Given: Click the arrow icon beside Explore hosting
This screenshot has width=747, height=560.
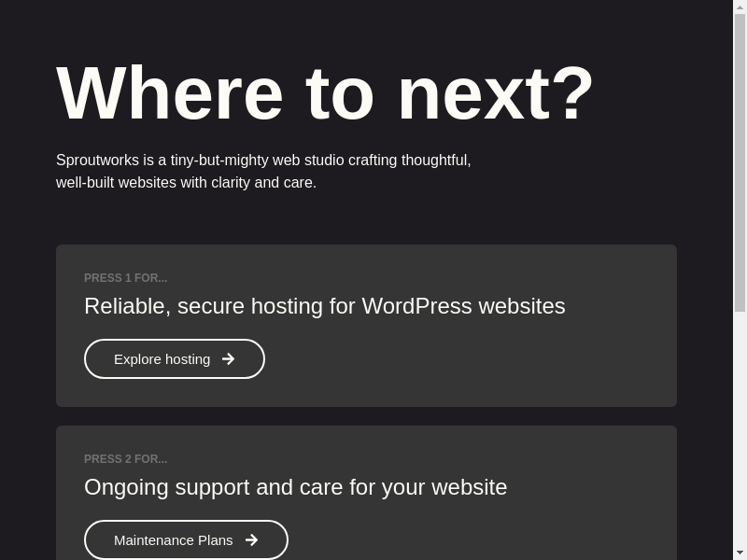Looking at the screenshot, I should tap(228, 359).
